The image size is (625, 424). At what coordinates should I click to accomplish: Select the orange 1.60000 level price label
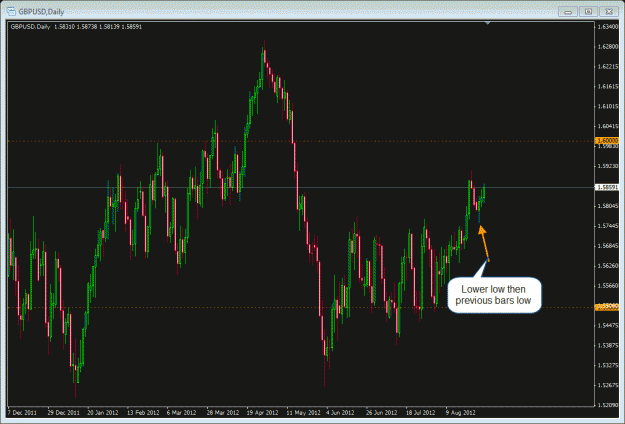607,141
